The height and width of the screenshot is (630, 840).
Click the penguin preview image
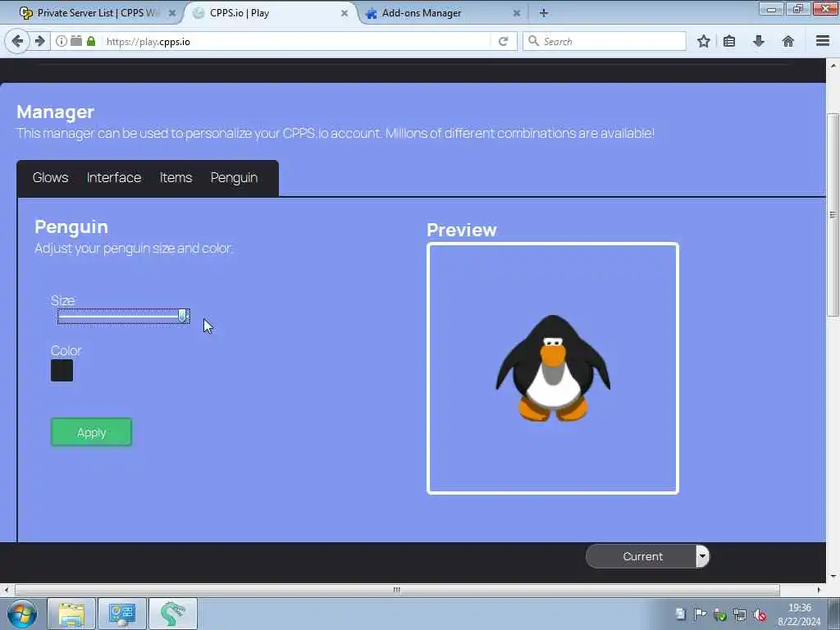[553, 368]
